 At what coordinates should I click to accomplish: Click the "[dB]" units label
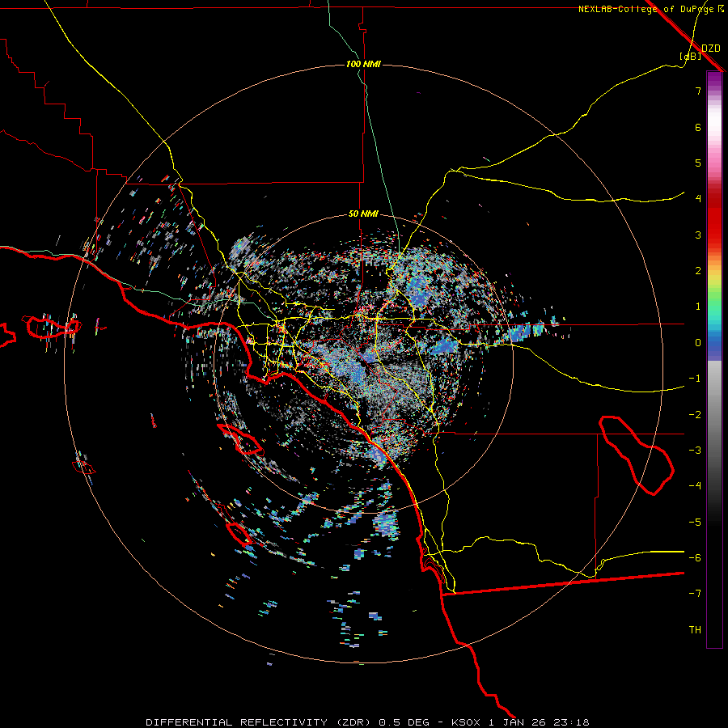[691, 56]
